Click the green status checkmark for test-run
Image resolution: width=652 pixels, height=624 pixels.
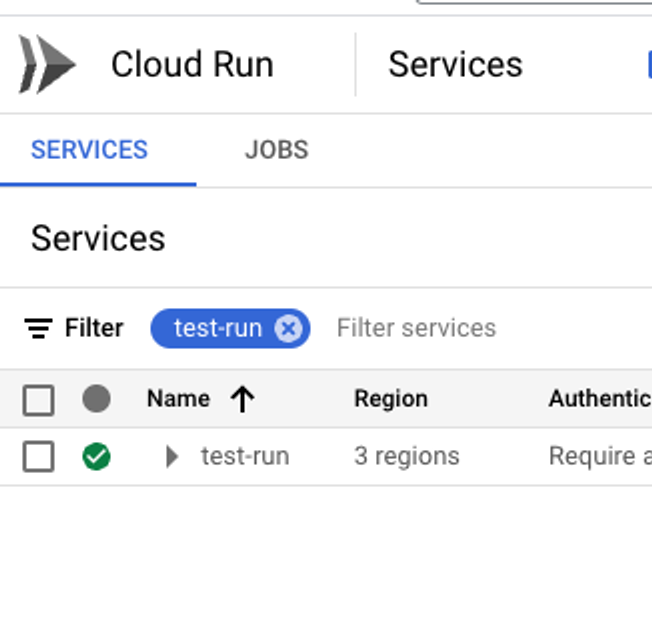[96, 456]
